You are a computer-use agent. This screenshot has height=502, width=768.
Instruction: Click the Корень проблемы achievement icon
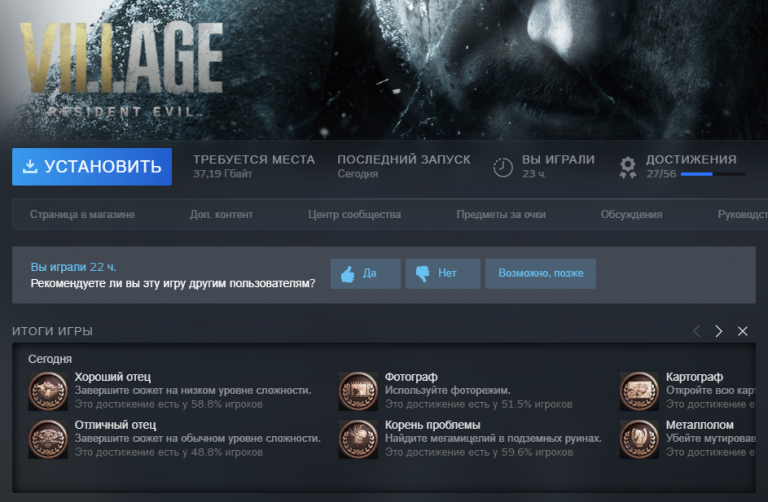[358, 439]
